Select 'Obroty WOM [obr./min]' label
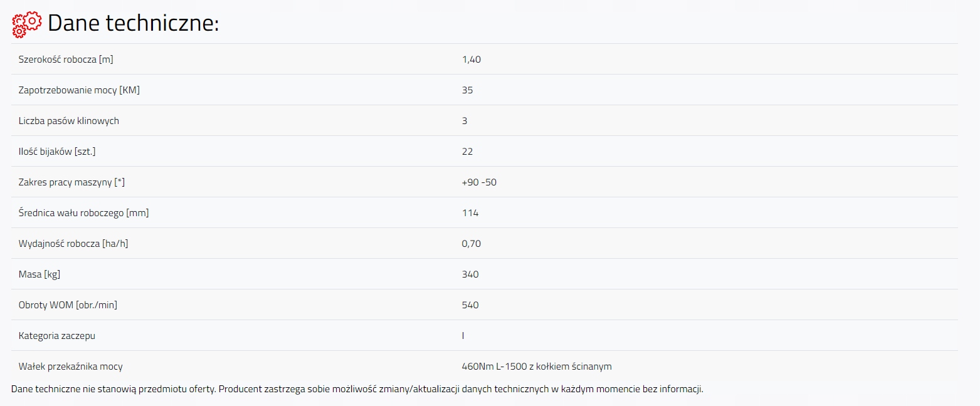 tap(68, 305)
